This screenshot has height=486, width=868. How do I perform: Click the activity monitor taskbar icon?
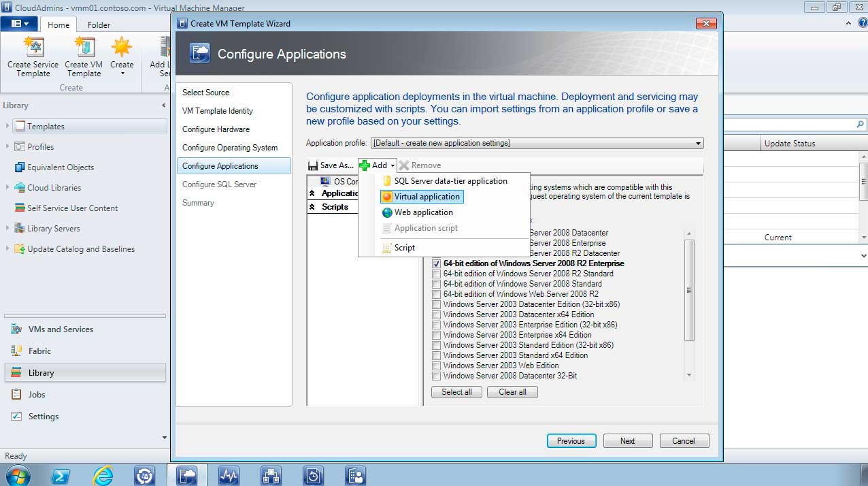229,475
